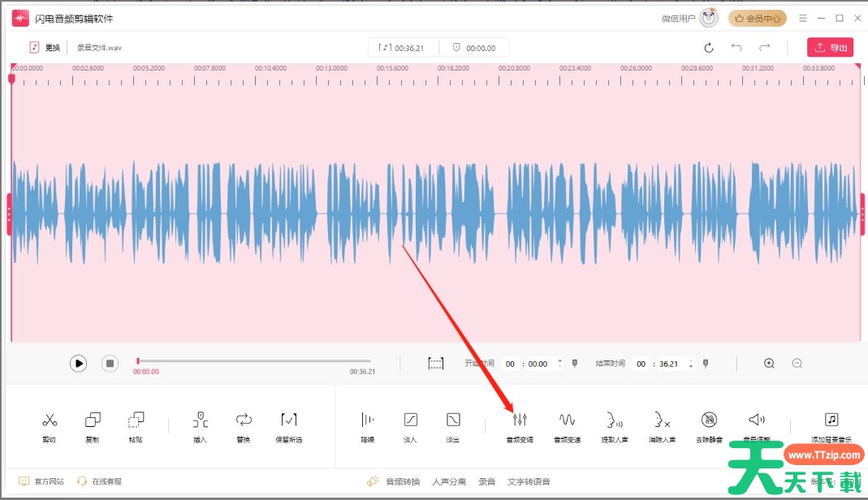Click the playback progress slider track
Image resolution: width=868 pixels, height=500 pixels.
click(x=253, y=361)
